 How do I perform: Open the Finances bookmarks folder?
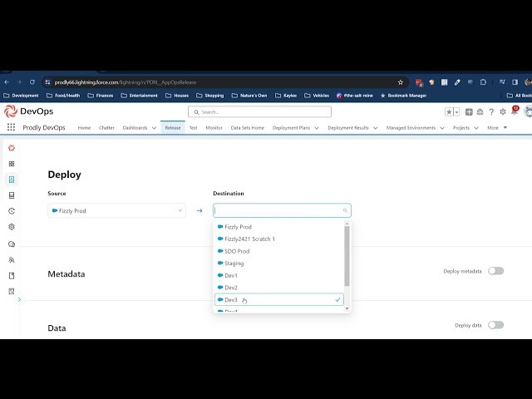pyautogui.click(x=101, y=96)
